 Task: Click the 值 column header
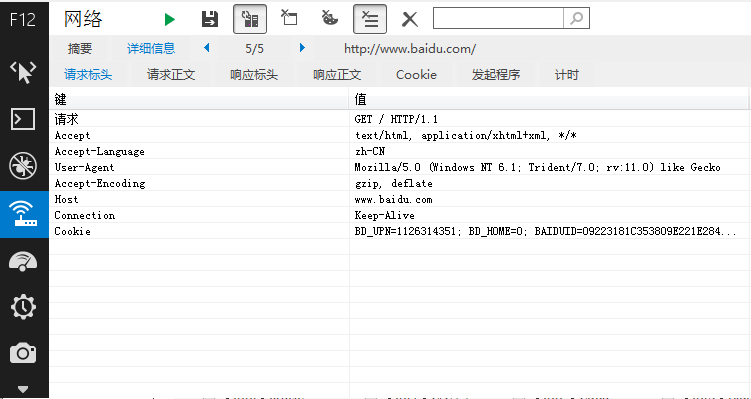coord(548,99)
